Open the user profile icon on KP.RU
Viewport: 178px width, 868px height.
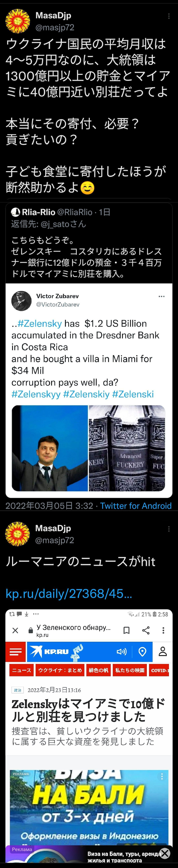point(163,652)
